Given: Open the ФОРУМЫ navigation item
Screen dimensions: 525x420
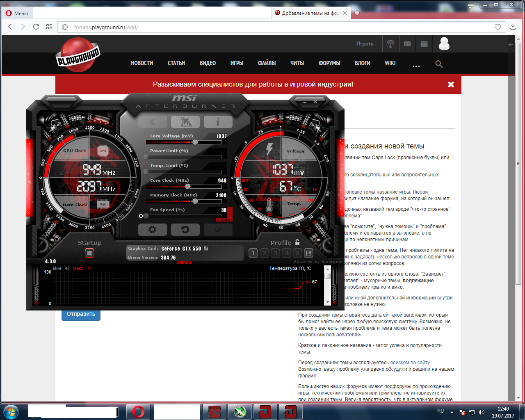Looking at the screenshot, I should pyautogui.click(x=329, y=63).
